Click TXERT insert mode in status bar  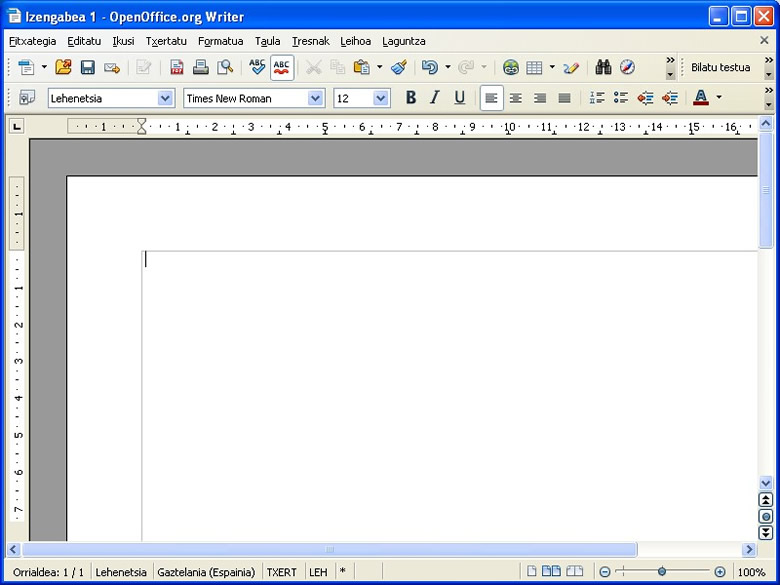(281, 572)
